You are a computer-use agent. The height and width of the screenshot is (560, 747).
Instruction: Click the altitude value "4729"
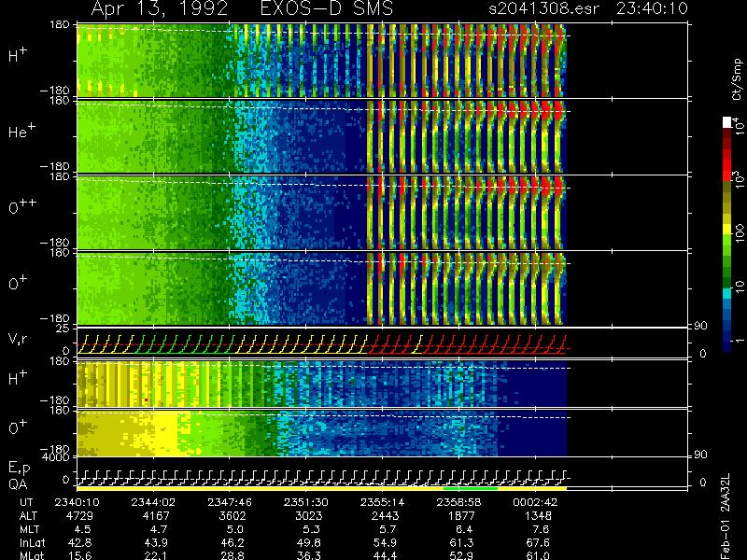80,516
